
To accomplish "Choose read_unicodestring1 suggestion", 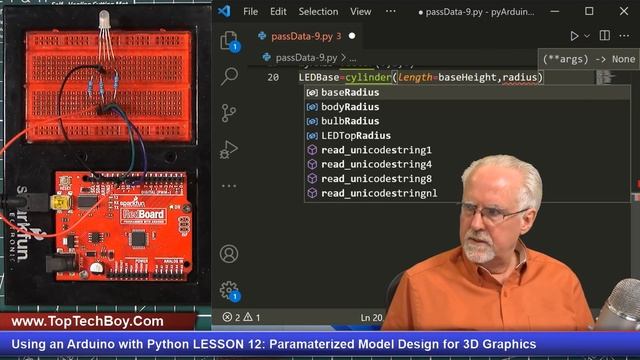I will point(467,150).
